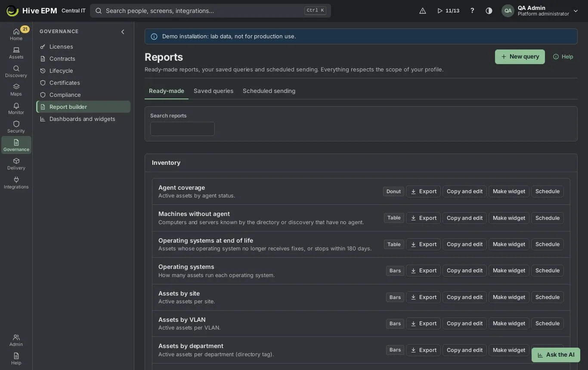Click the Donut tag on Agent coverage
Viewport: 588px width, 370px height.
tap(393, 191)
